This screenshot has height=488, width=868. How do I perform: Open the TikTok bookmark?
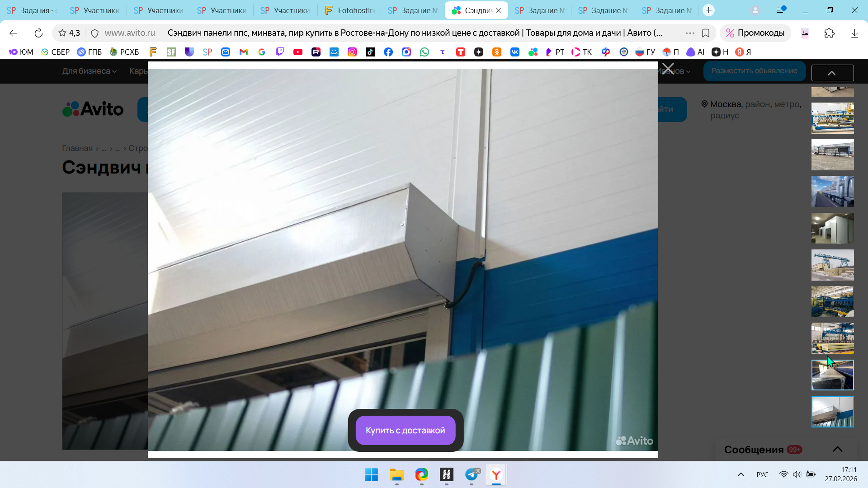coord(370,52)
